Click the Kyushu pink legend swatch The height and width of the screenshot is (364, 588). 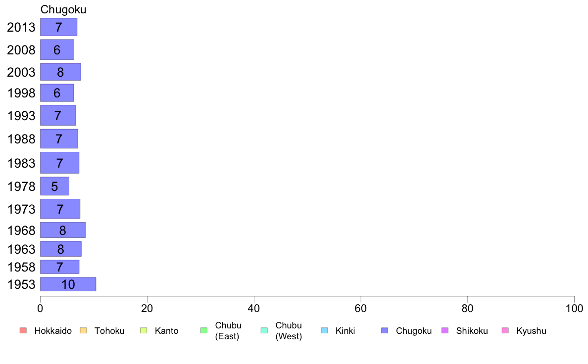(505, 330)
